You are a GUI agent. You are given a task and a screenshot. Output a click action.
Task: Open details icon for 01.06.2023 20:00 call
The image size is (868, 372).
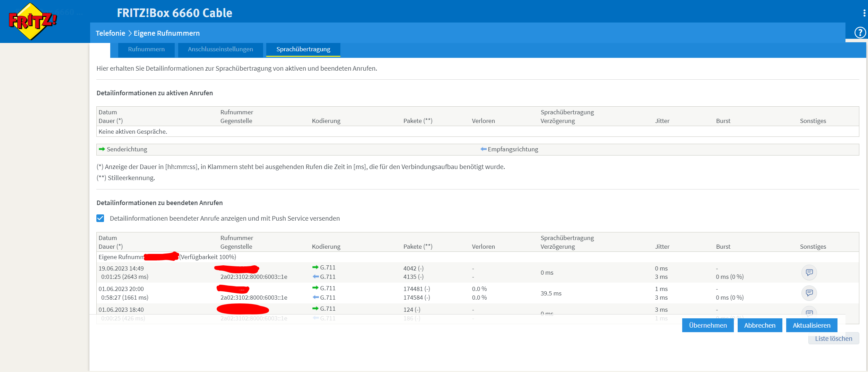pyautogui.click(x=809, y=293)
